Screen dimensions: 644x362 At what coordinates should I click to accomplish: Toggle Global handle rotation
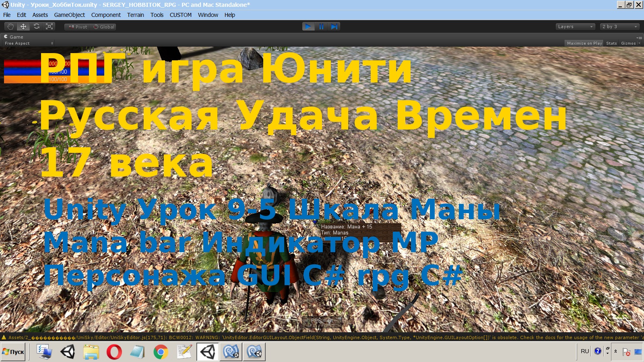103,27
